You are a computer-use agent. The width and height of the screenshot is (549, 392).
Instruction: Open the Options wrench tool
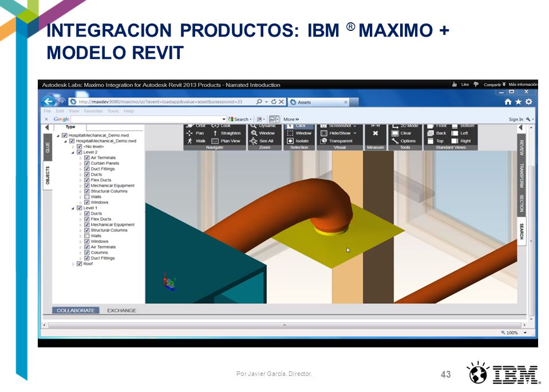(x=404, y=141)
